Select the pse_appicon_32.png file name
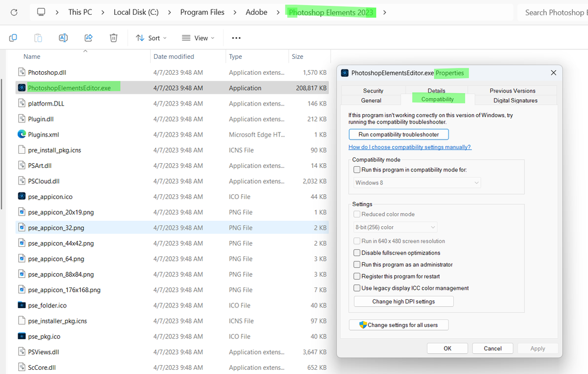Screen dimensions: 588x374 tap(56, 228)
